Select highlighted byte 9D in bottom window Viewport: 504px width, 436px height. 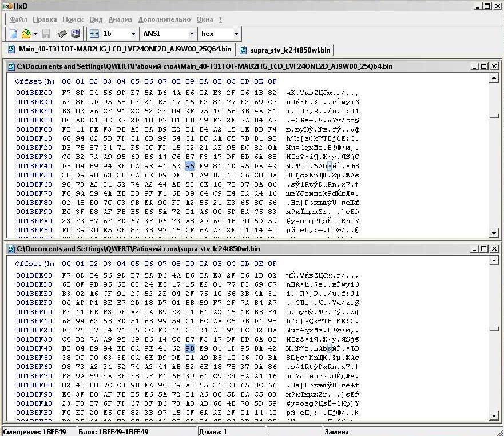tap(190, 348)
